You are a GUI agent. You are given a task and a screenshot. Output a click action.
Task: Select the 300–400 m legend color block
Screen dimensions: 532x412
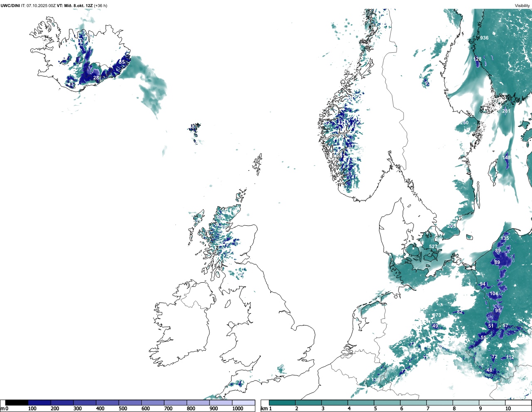85,402
